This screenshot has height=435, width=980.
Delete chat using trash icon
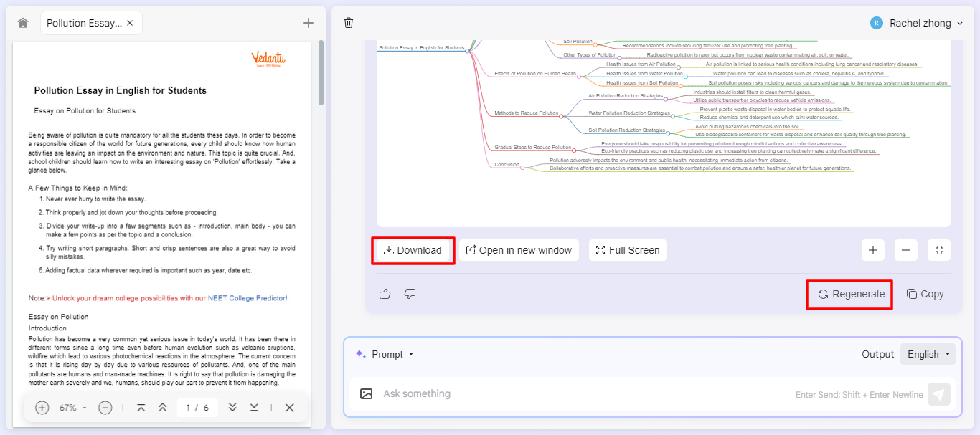(349, 23)
